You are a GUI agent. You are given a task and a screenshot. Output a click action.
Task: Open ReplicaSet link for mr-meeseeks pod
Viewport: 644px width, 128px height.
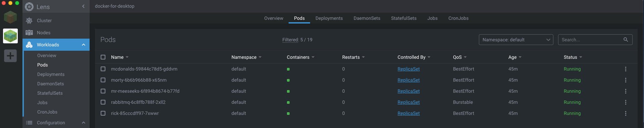[x=408, y=91]
